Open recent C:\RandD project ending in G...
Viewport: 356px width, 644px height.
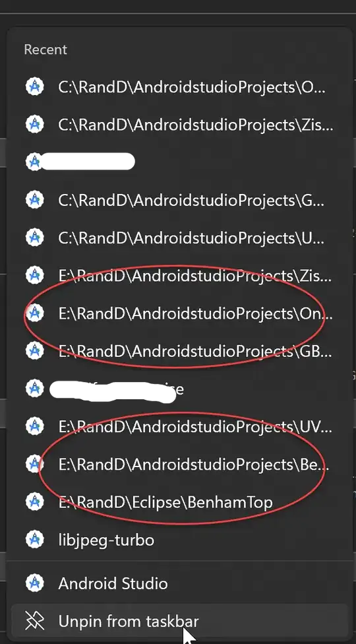(x=181, y=200)
